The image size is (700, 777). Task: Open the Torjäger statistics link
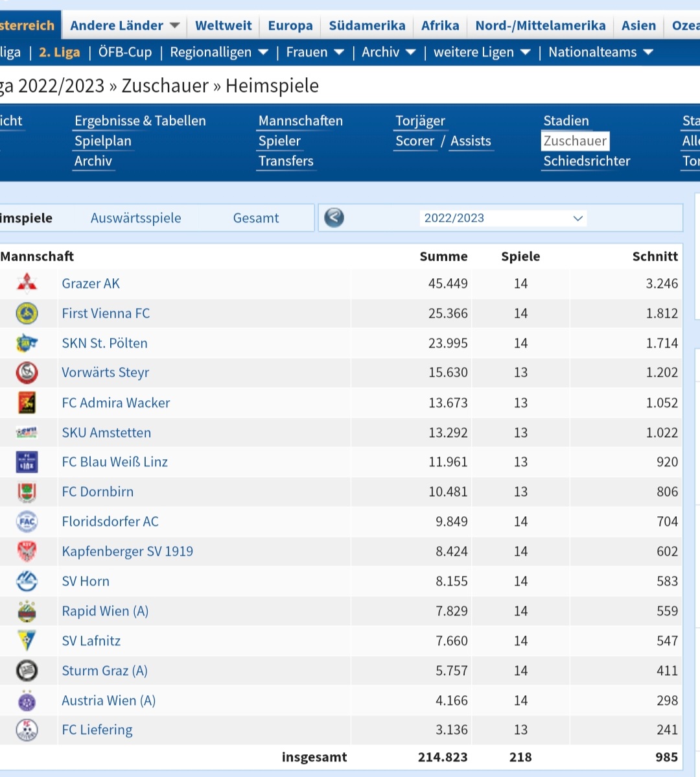point(420,121)
